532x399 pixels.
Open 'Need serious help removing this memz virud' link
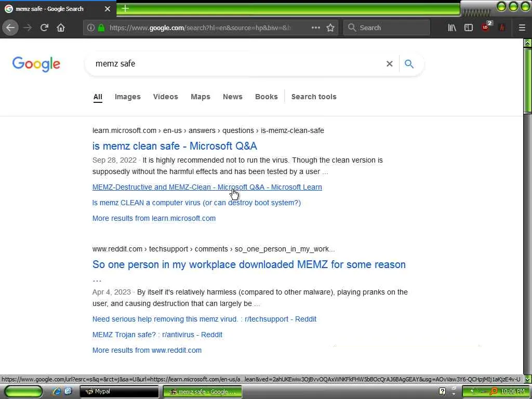(204, 320)
